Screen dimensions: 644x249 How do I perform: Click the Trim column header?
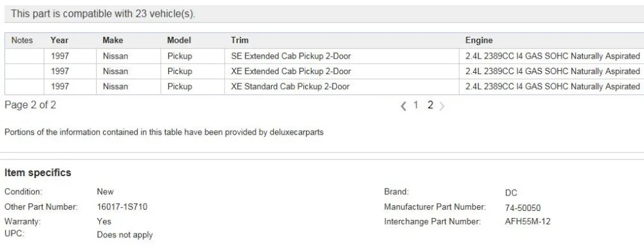[240, 41]
